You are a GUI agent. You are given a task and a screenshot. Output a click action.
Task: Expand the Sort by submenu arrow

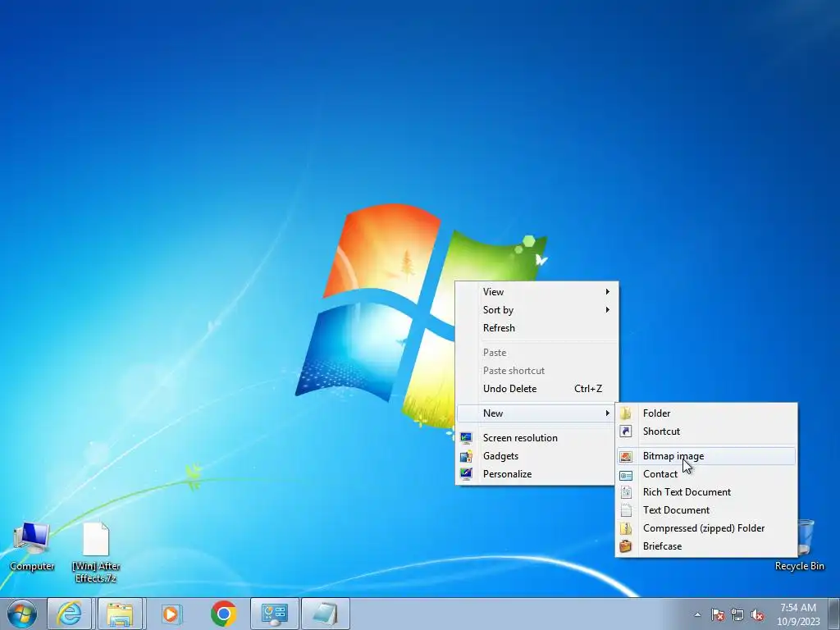pyautogui.click(x=608, y=309)
